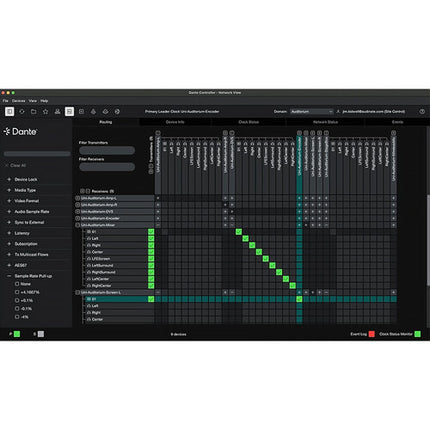Viewport: 430px width, 430px height.
Task: Click the Event Log red indicator
Action: tap(372, 334)
